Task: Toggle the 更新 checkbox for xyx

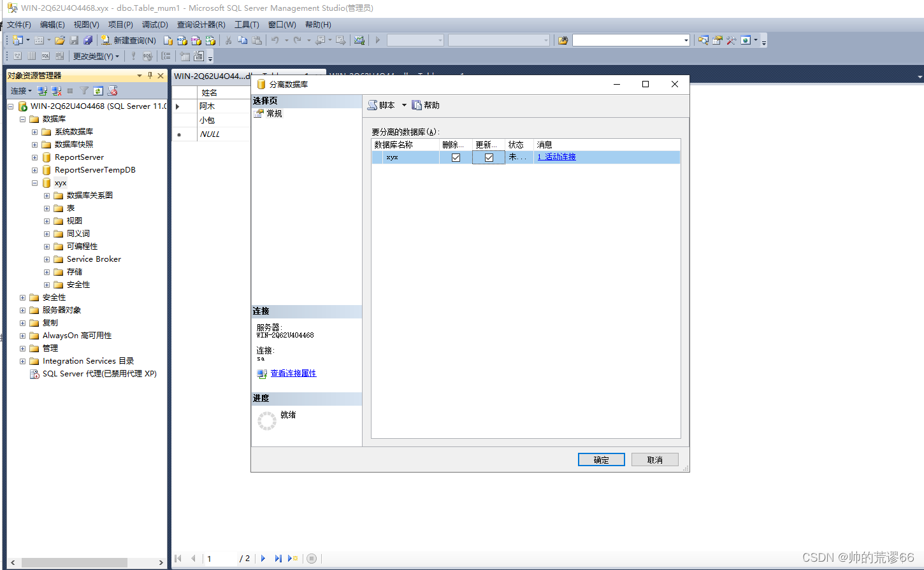Action: [487, 157]
